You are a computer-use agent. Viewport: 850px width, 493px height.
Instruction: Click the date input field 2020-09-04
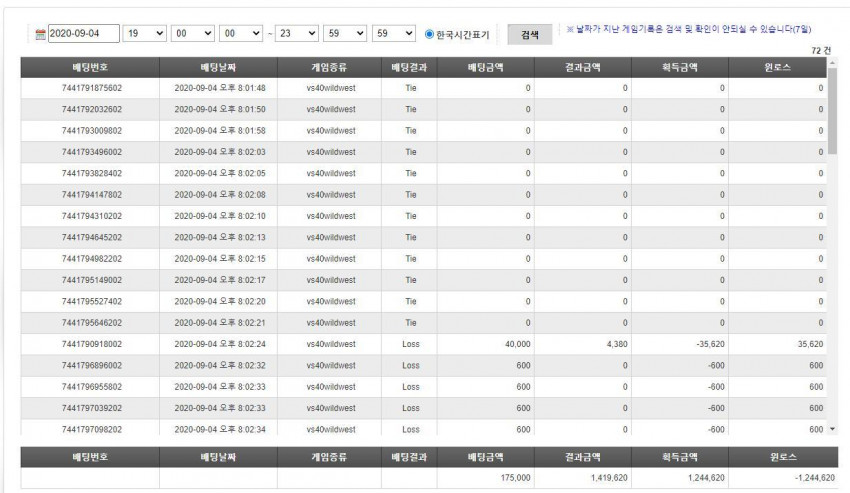83,34
